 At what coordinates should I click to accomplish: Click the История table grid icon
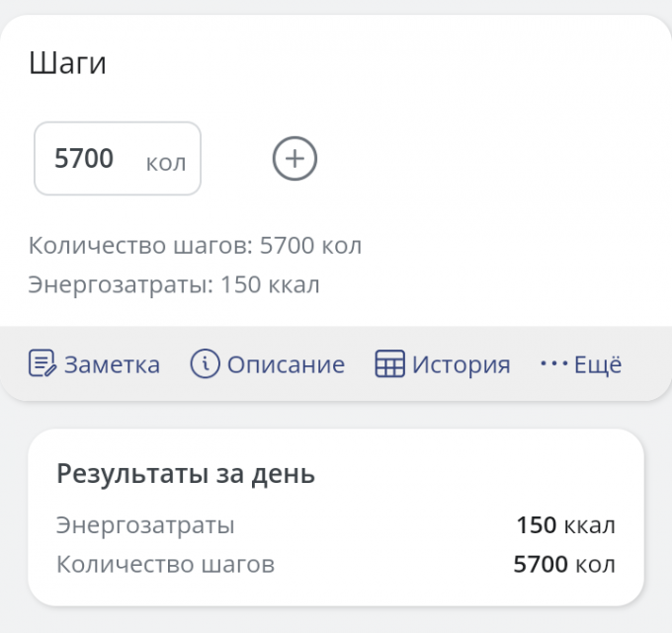tap(389, 363)
